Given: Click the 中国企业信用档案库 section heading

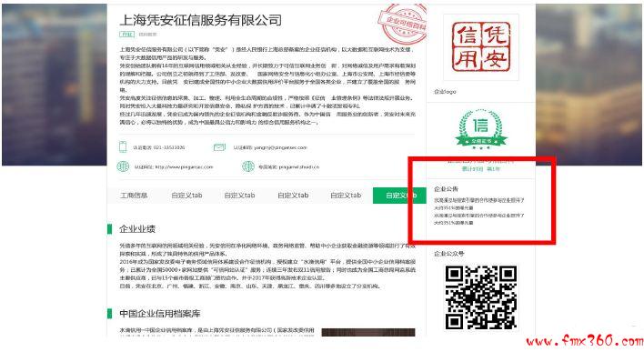Looking at the screenshot, I should (160, 314).
